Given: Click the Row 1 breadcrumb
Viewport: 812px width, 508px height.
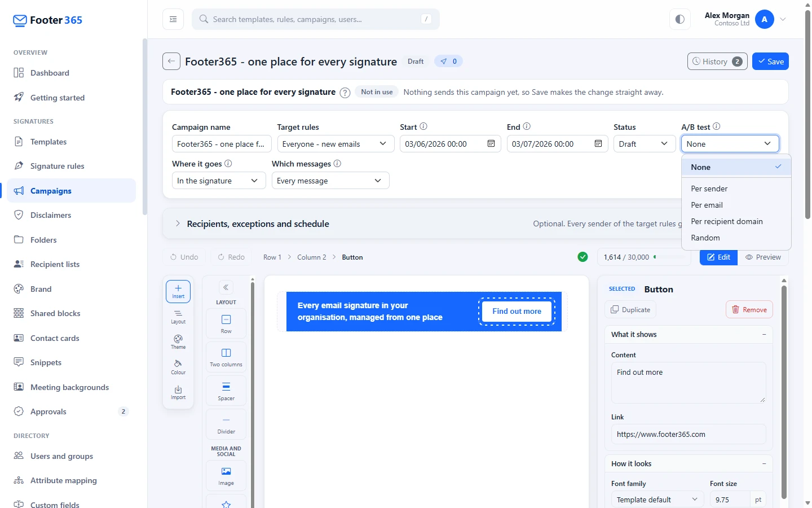Looking at the screenshot, I should tap(272, 257).
